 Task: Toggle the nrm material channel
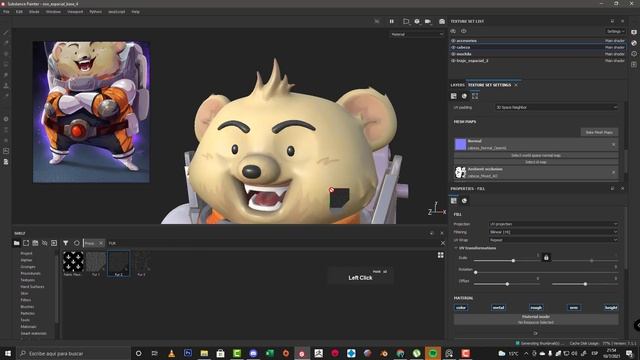[x=573, y=308]
